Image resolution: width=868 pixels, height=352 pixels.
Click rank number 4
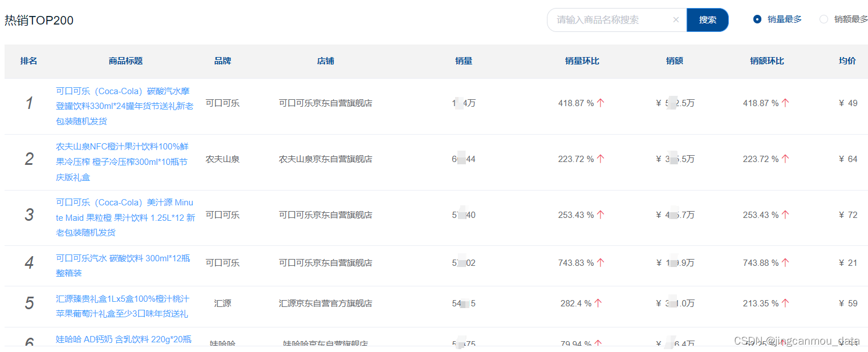(x=29, y=263)
